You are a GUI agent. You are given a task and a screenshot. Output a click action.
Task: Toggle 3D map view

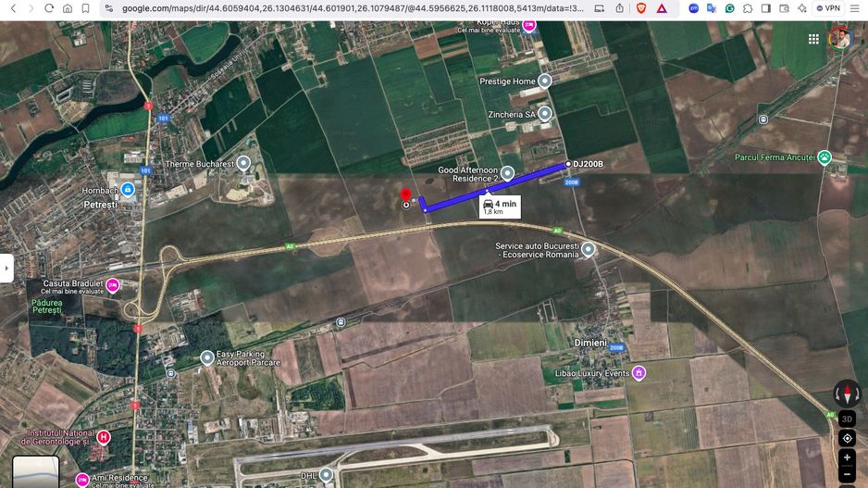click(x=847, y=419)
